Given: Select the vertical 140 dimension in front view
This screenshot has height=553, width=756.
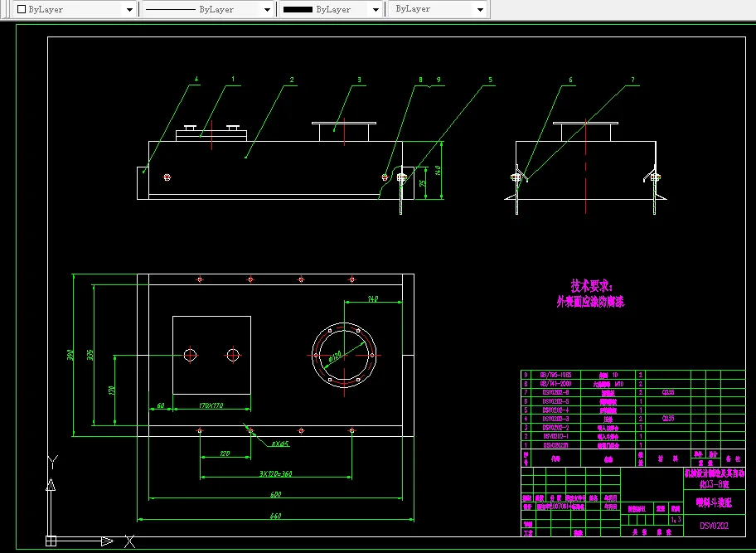Looking at the screenshot, I should 438,170.
